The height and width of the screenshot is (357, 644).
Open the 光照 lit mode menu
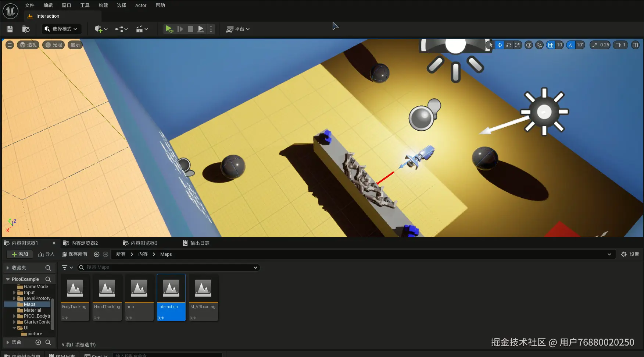click(x=54, y=45)
